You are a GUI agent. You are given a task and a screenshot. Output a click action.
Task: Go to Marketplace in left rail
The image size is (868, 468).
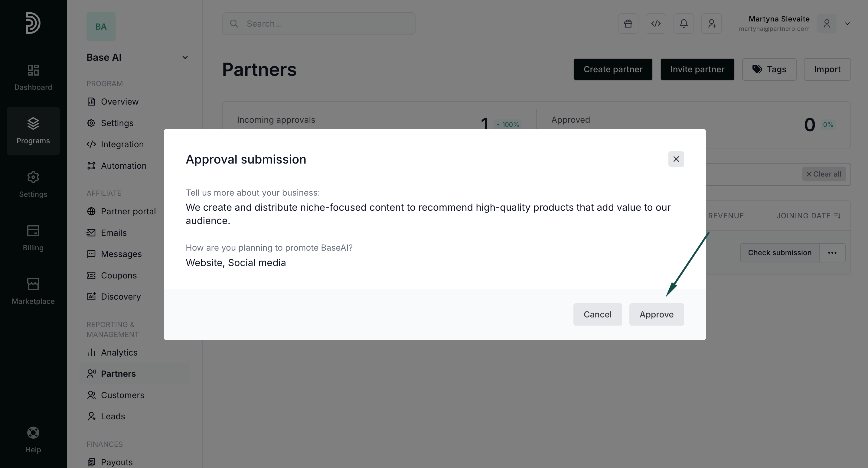pyautogui.click(x=33, y=291)
